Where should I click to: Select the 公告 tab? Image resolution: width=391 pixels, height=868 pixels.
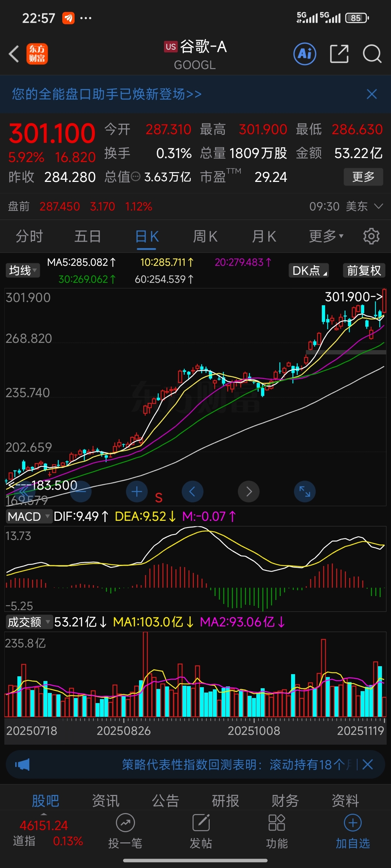point(165,801)
